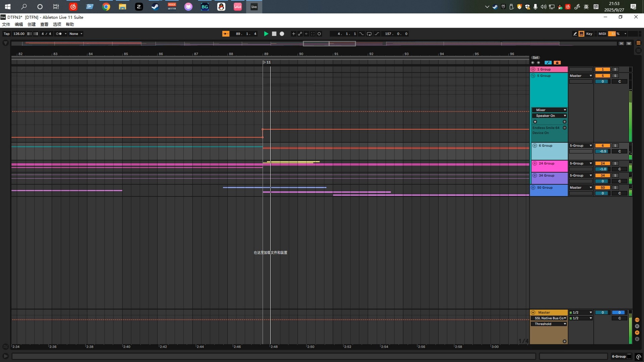Toggle MIDI Arrangement Overdub plus icon
The width and height of the screenshot is (644, 362).
coord(293,34)
